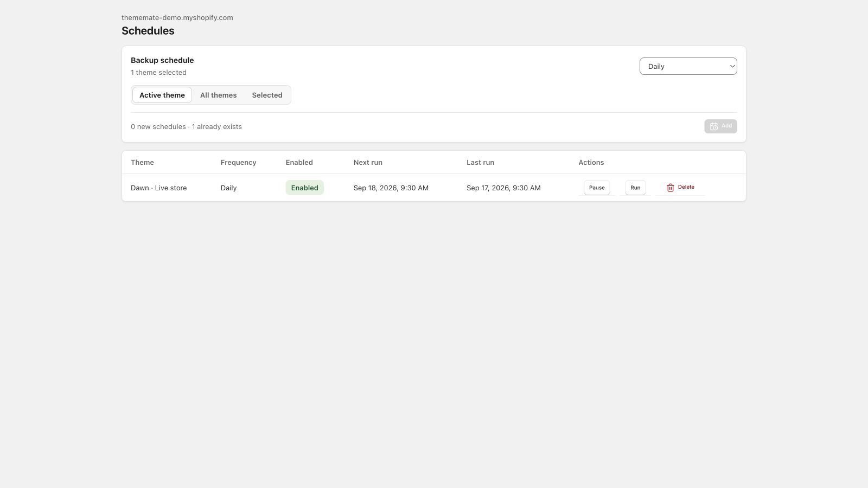The height and width of the screenshot is (488, 868).
Task: Open the Daily frequency dropdown
Action: click(x=688, y=66)
